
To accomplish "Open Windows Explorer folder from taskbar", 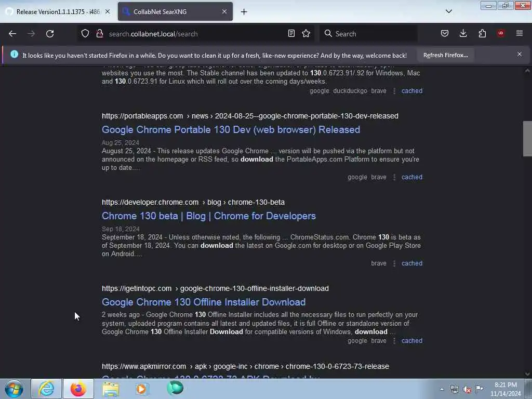I will 111,389.
